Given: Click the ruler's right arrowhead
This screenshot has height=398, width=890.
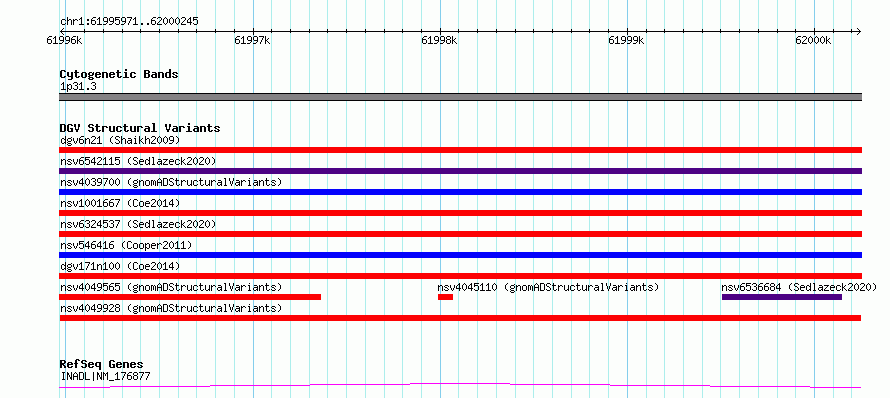Looking at the screenshot, I should (x=859, y=31).
